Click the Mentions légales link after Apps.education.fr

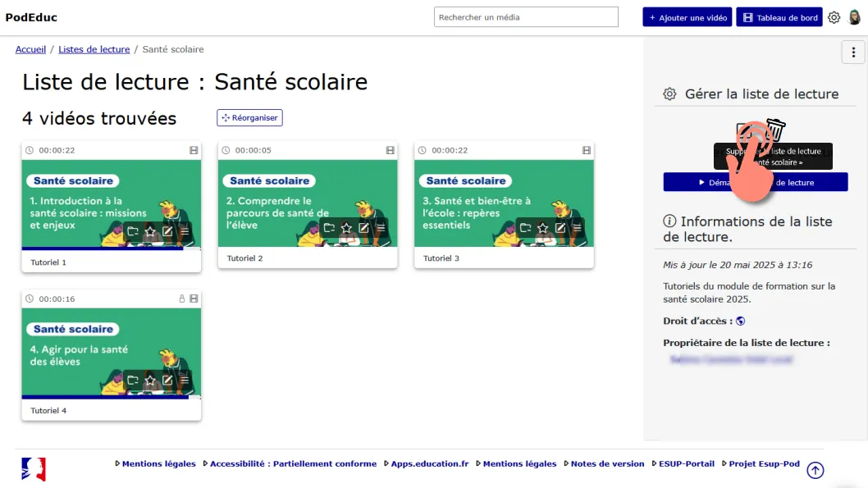coord(519,463)
